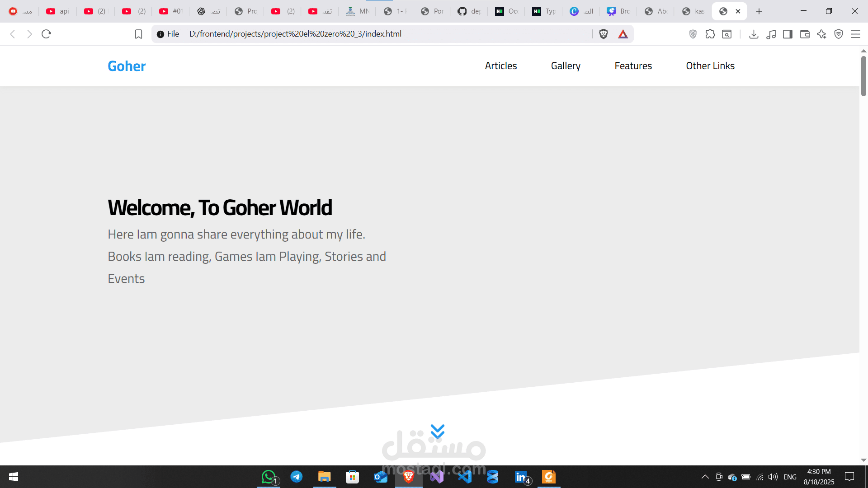The width and height of the screenshot is (868, 488).
Task: Open the Brave Rewards triangle icon
Action: point(623,34)
